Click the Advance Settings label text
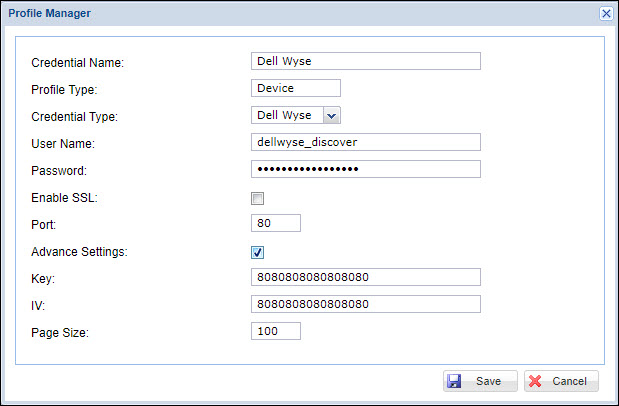619x406 pixels. tap(80, 253)
